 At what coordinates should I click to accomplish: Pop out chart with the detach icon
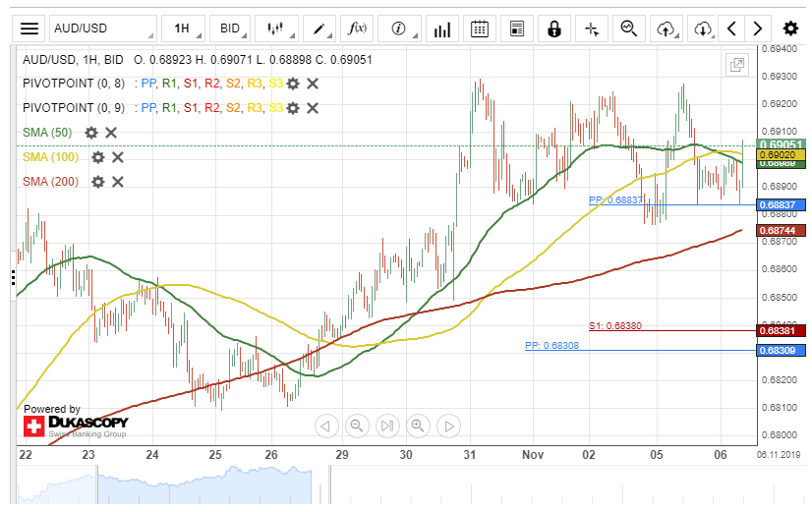(x=735, y=65)
